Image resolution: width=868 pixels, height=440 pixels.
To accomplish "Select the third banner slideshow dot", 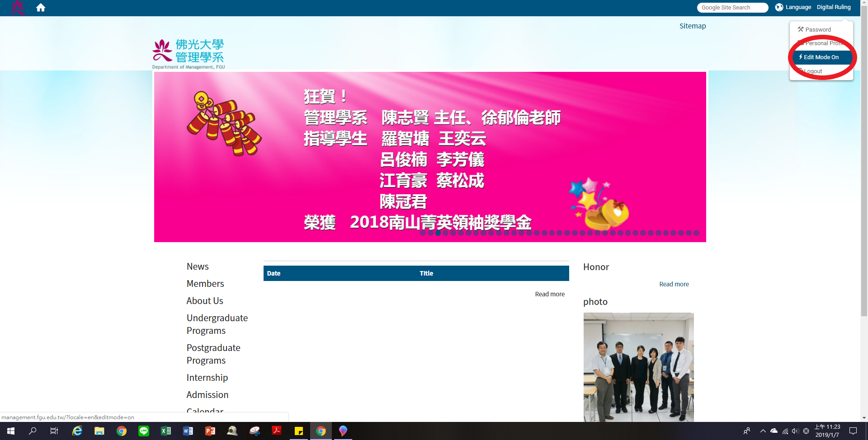I will 438,233.
